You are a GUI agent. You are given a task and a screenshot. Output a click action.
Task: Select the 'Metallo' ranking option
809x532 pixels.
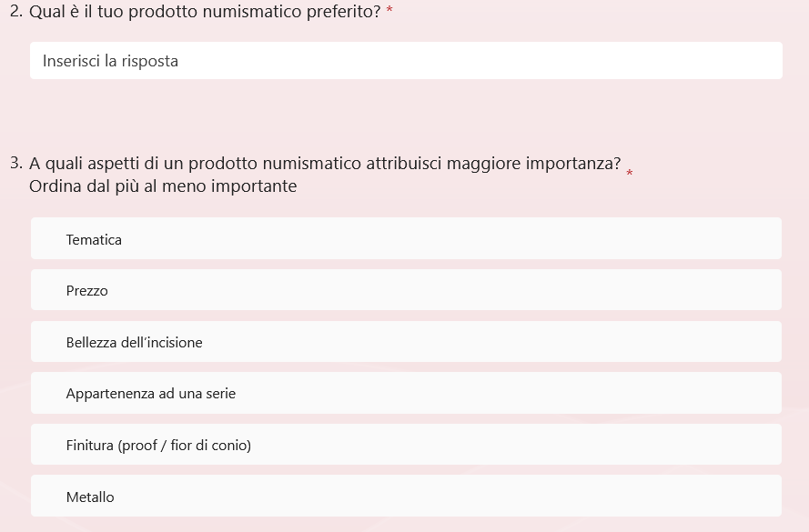pos(406,497)
